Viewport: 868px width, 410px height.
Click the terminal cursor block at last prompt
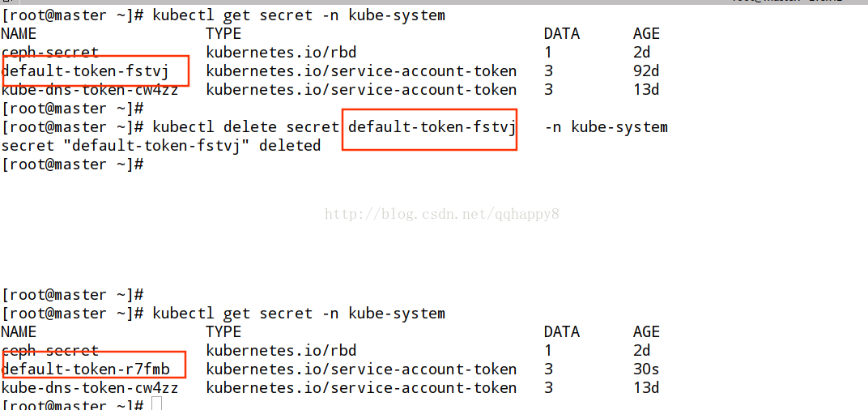tap(156, 404)
